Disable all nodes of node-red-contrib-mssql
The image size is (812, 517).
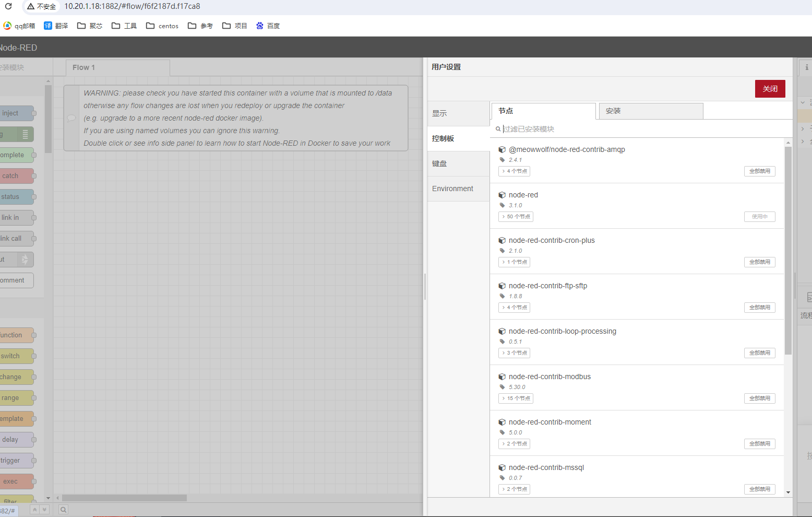click(x=759, y=489)
